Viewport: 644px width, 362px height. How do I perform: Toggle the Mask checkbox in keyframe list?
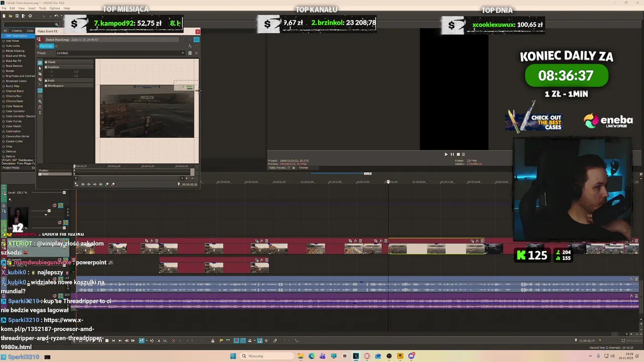[40, 174]
